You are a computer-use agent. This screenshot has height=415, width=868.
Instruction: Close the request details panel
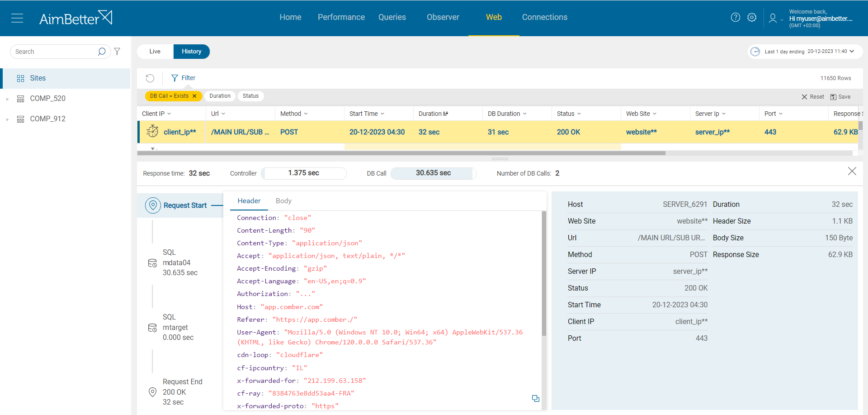click(852, 171)
